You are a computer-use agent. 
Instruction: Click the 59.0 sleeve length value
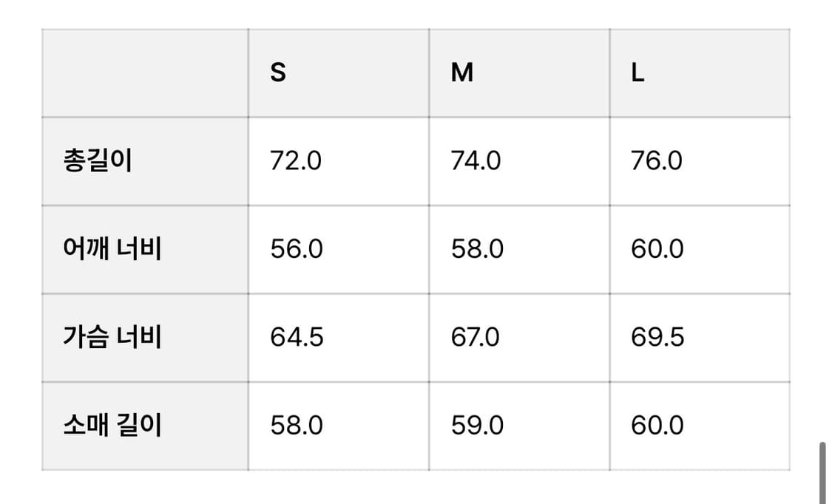[x=477, y=426]
